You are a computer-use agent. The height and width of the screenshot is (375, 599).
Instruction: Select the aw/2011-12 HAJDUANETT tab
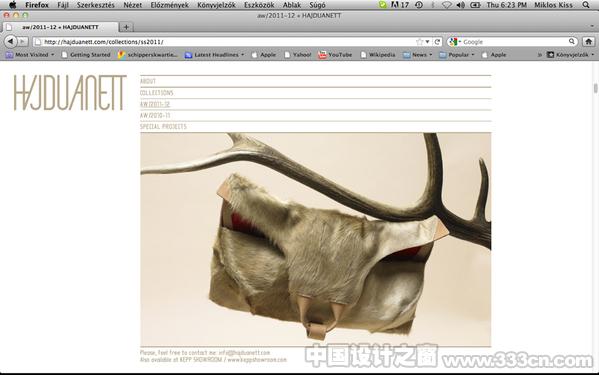click(60, 27)
